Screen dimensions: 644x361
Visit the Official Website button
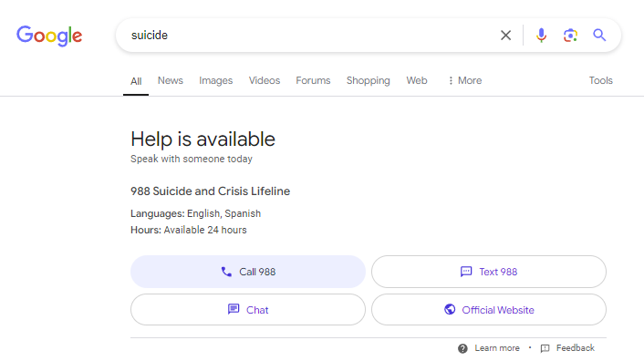pyautogui.click(x=489, y=310)
